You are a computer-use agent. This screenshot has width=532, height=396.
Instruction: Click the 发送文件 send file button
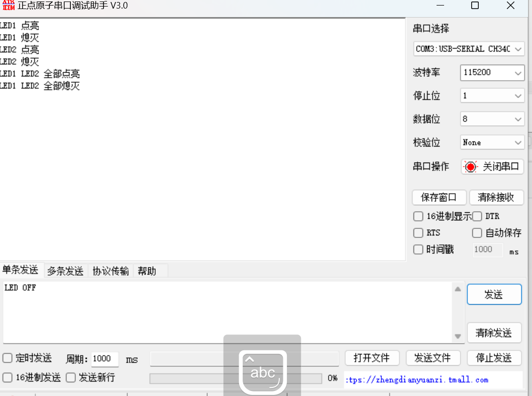[433, 358]
